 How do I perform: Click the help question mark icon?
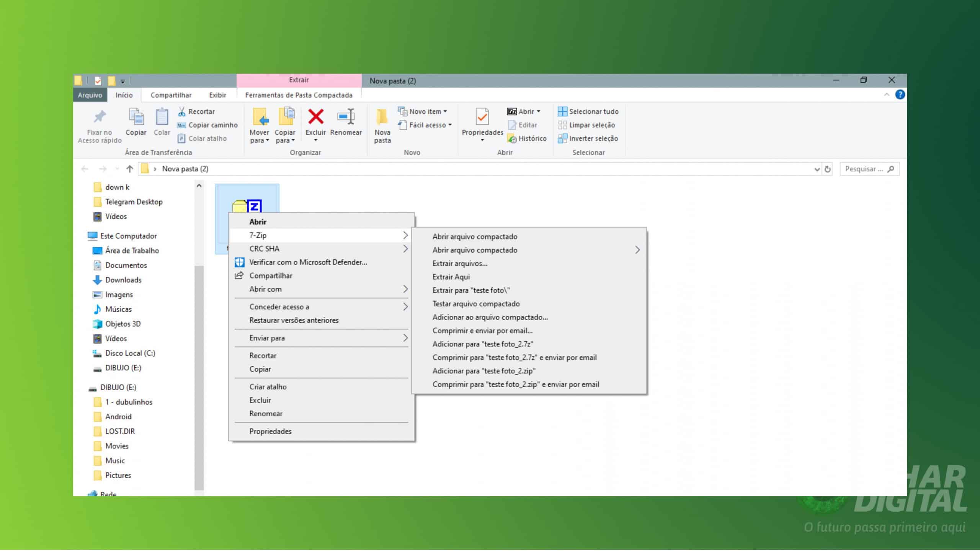[x=900, y=95]
